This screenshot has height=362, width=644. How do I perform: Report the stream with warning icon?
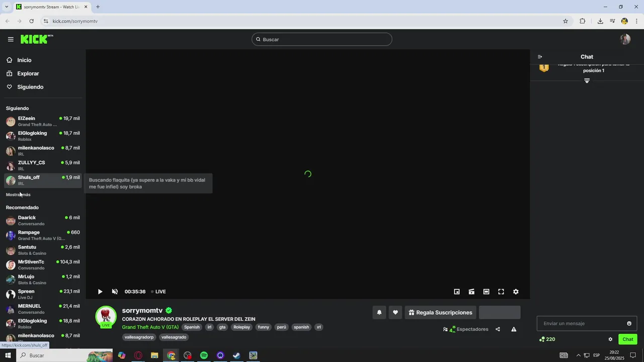tap(514, 329)
